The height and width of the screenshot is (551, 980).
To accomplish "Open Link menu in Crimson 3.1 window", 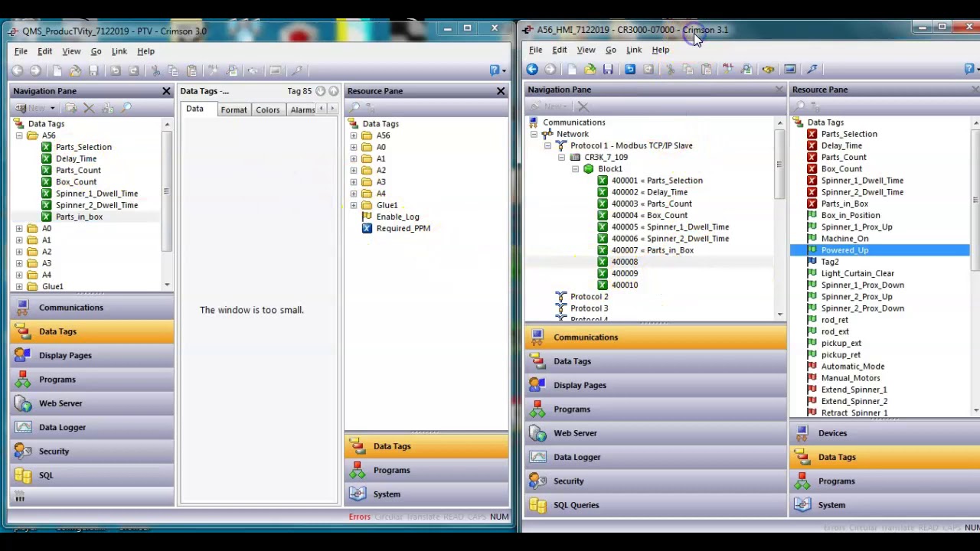I will [634, 50].
